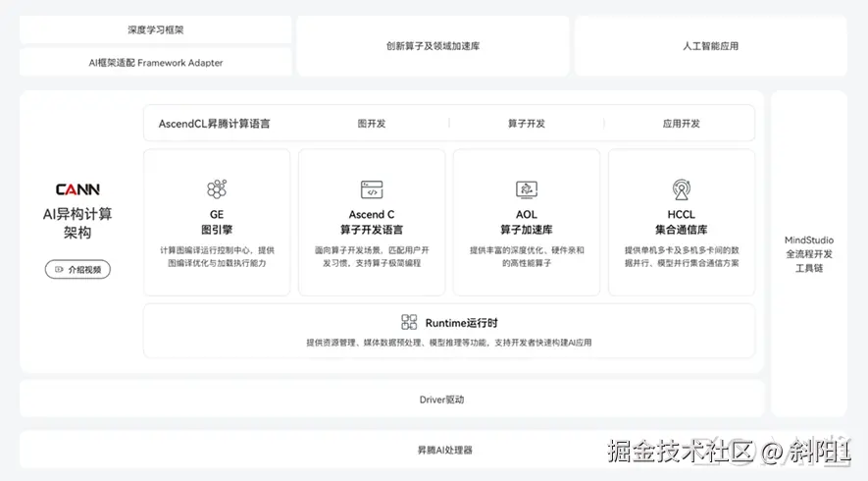Select the 图开发 tab
Screen dimensions: 868x481
coord(372,123)
